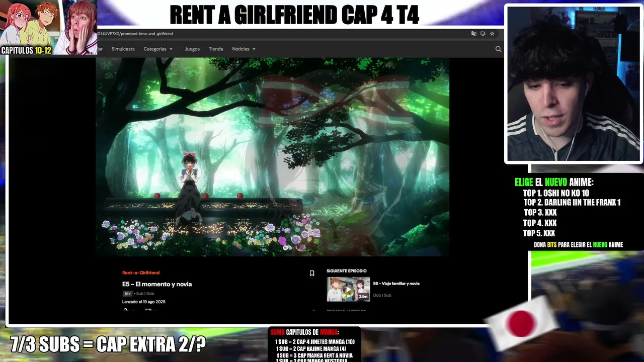Open the Crunchyroll search magnifier
Screen dimensions: 644x362
[x=498, y=49]
